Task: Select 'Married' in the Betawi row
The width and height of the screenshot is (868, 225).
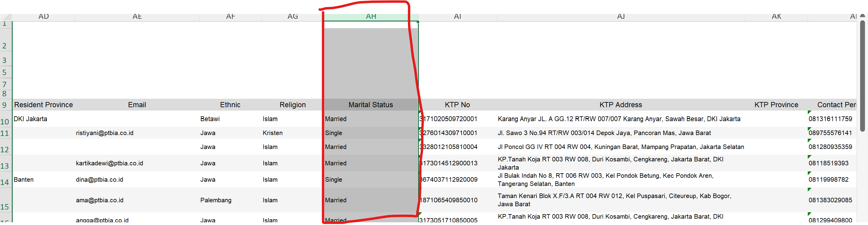Action: coord(371,119)
